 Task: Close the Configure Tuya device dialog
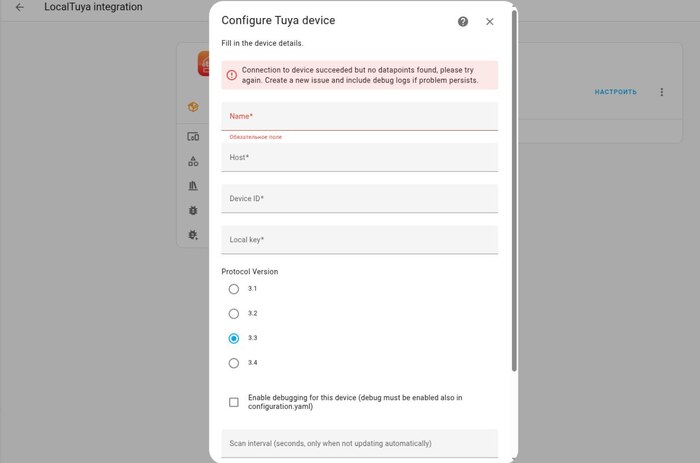(x=490, y=21)
